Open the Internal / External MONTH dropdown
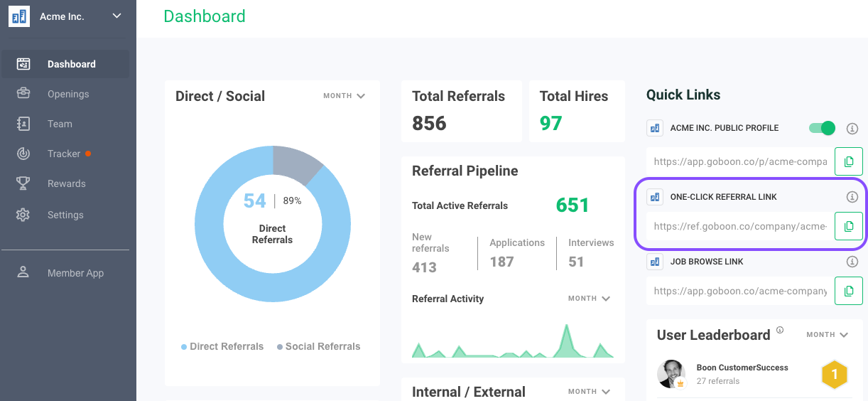This screenshot has width=868, height=401. tap(589, 392)
